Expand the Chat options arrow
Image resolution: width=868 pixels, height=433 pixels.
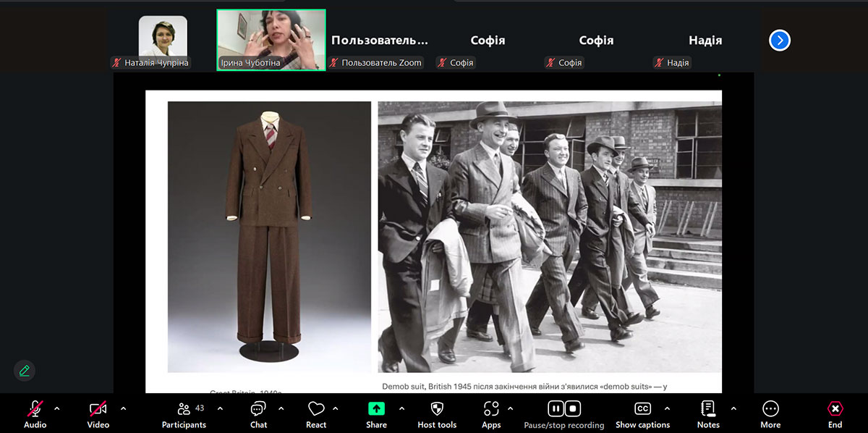pyautogui.click(x=281, y=408)
